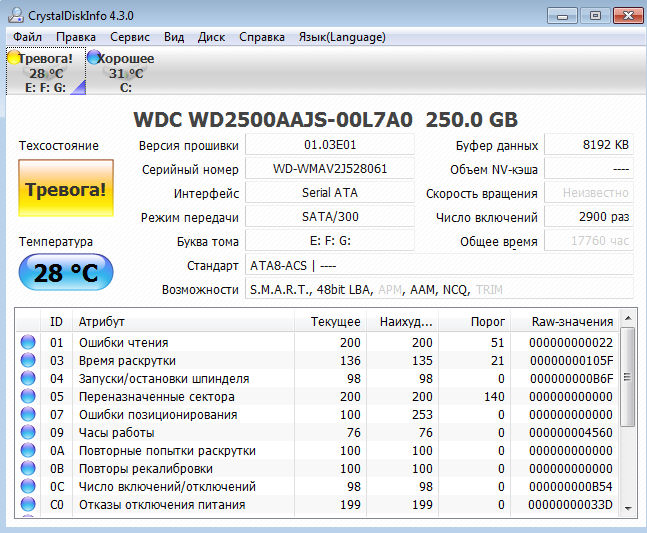
Task: Select the Повторы рекалибровки row
Action: coord(317,469)
